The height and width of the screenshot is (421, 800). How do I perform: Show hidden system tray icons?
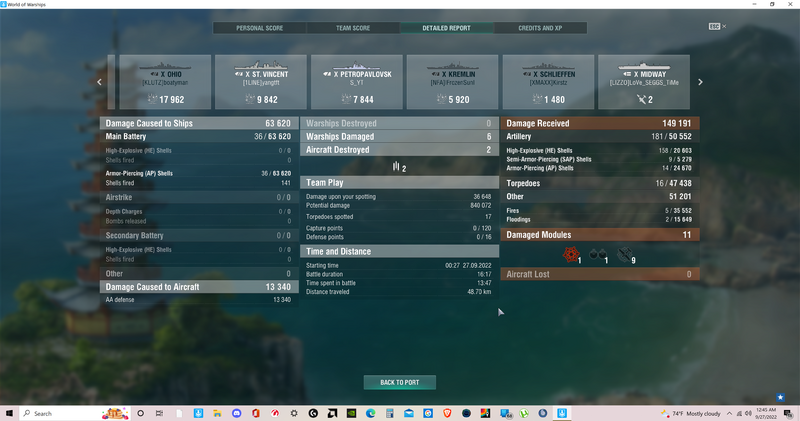[729, 413]
